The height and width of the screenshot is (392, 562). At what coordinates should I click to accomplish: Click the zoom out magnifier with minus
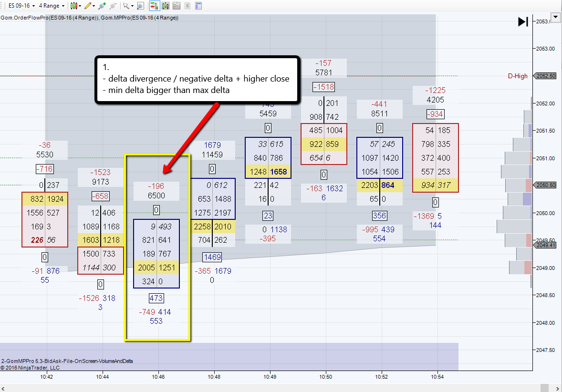[x=113, y=6]
